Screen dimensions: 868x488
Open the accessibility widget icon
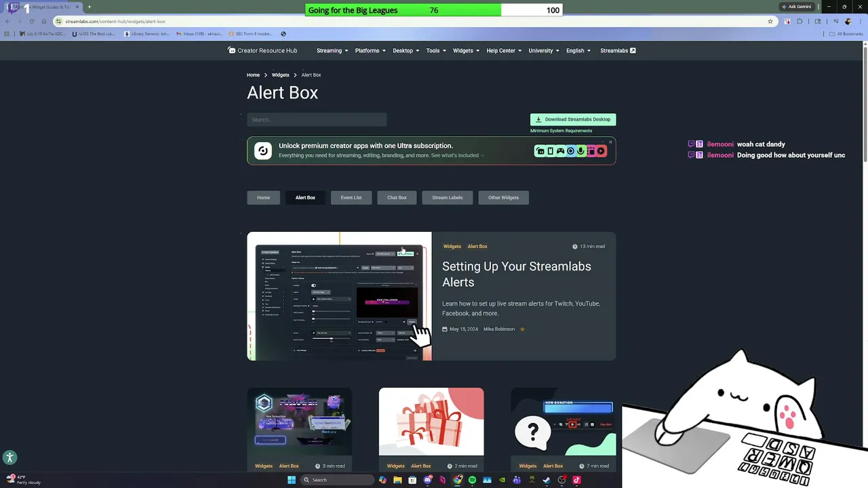pyautogui.click(x=9, y=457)
